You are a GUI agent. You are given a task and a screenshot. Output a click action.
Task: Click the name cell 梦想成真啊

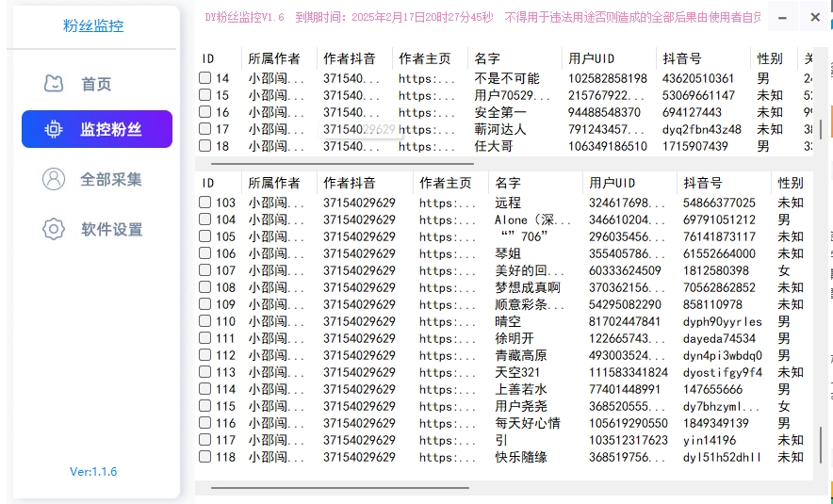[528, 288]
